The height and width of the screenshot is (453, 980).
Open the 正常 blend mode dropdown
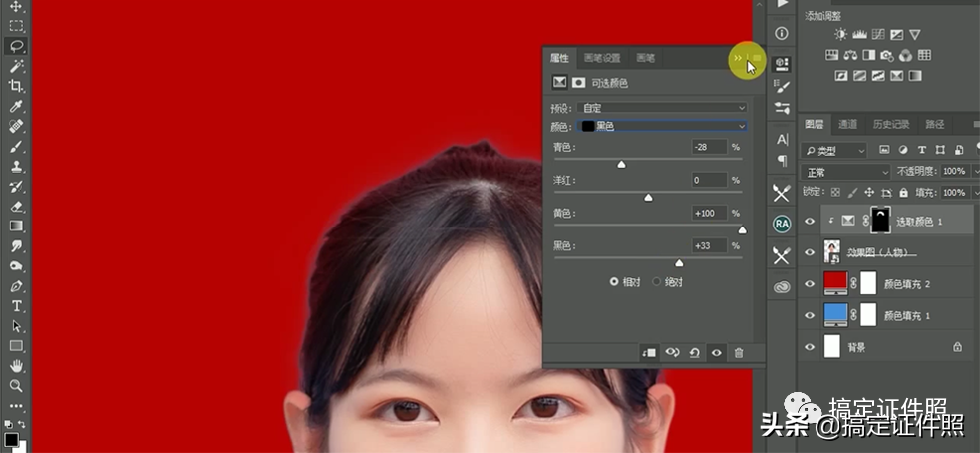(845, 172)
